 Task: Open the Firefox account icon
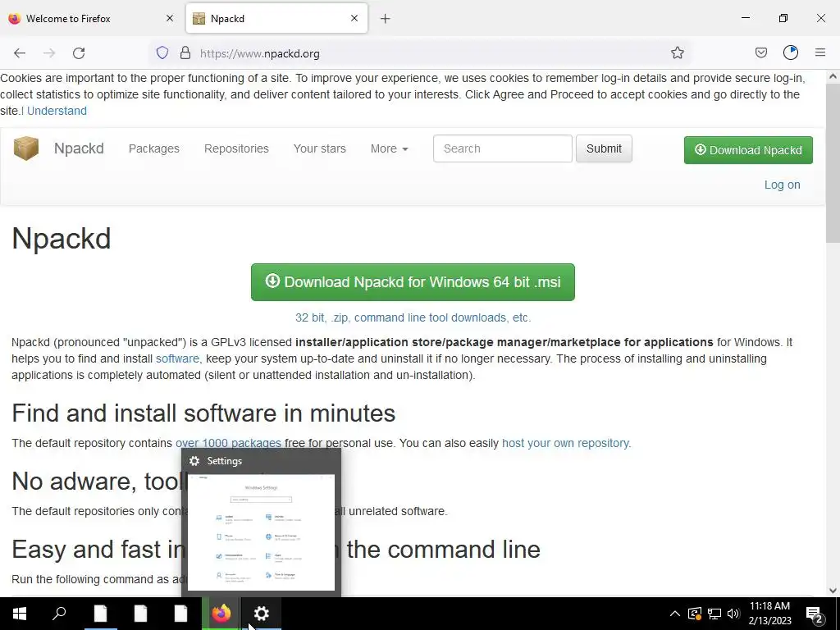click(x=791, y=52)
